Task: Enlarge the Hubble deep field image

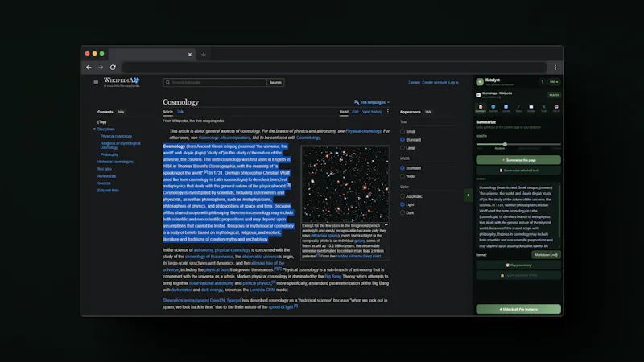Action: click(386, 225)
